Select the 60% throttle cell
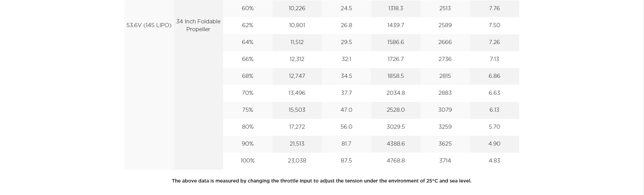 click(x=248, y=8)
